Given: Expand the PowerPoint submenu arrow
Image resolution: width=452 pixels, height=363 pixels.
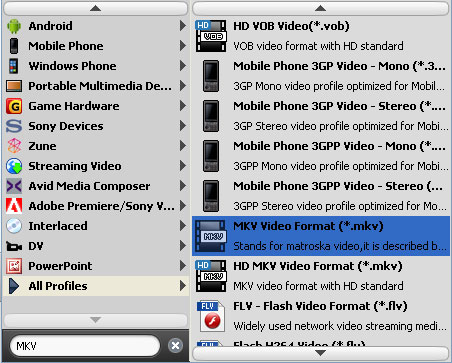Looking at the screenshot, I should [183, 266].
